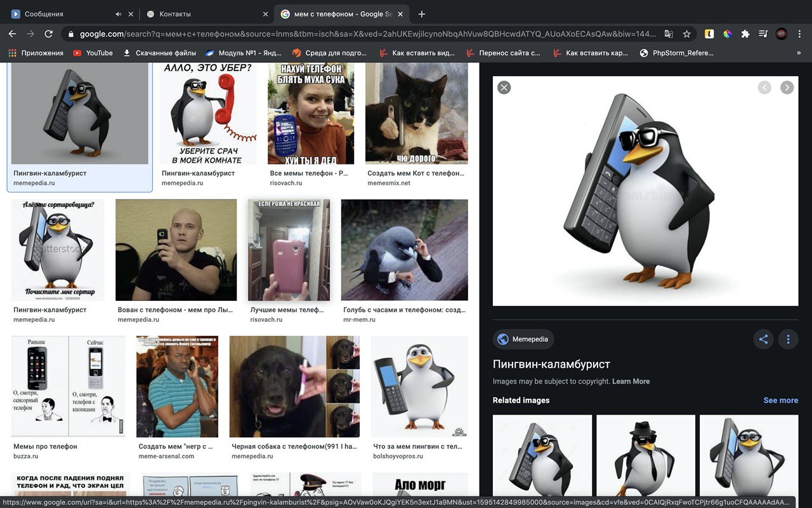The height and width of the screenshot is (508, 812).
Task: Open the yellow L extension
Action: coord(709,34)
